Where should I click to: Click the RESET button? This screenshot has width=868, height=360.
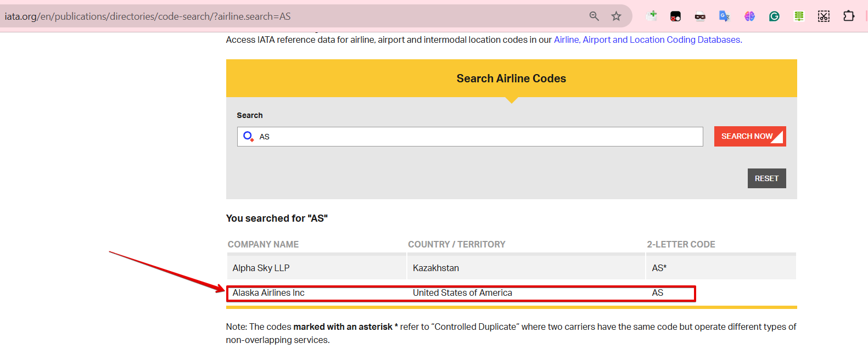[x=766, y=178]
